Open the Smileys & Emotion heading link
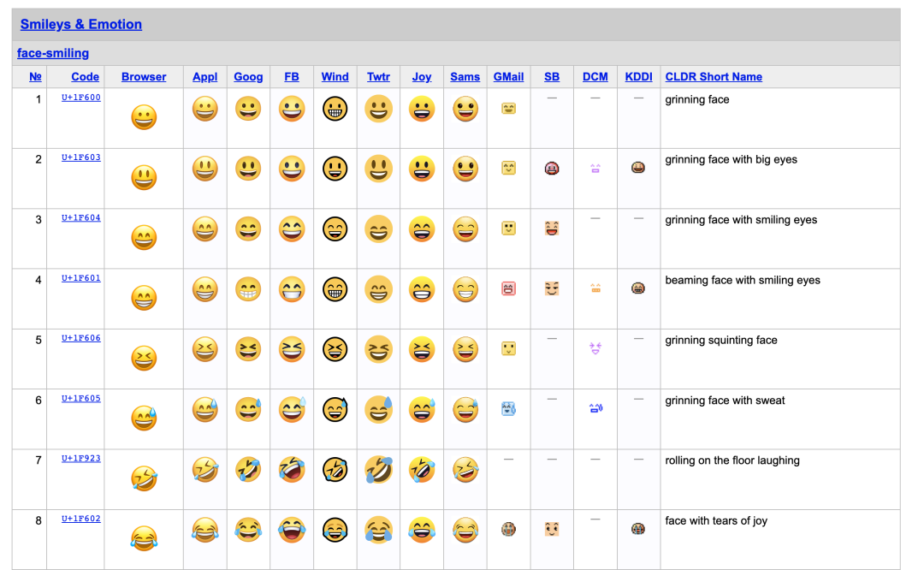924x570 pixels. click(x=81, y=25)
